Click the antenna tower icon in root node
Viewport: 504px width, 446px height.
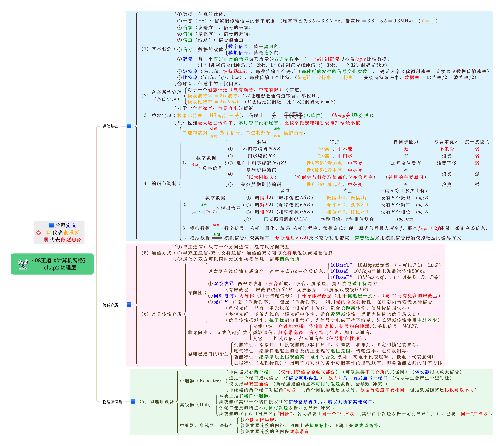23,264
